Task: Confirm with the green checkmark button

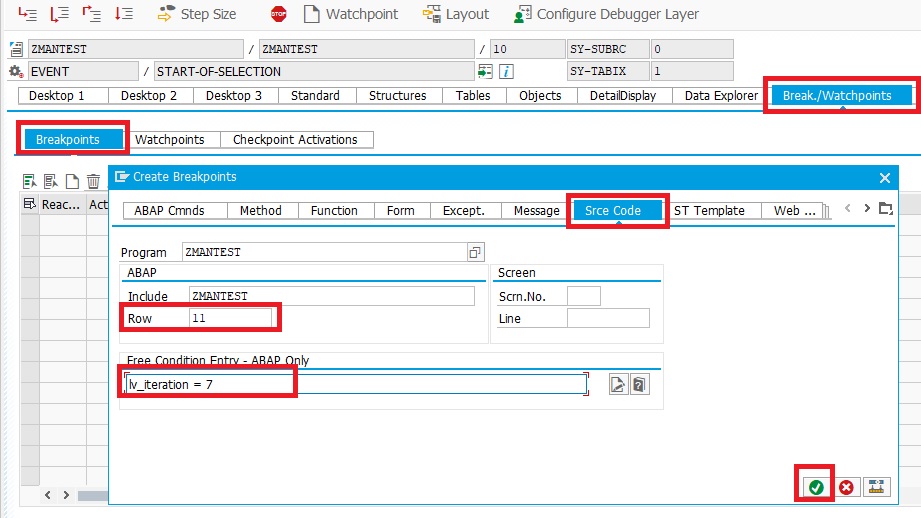Action: pos(816,487)
